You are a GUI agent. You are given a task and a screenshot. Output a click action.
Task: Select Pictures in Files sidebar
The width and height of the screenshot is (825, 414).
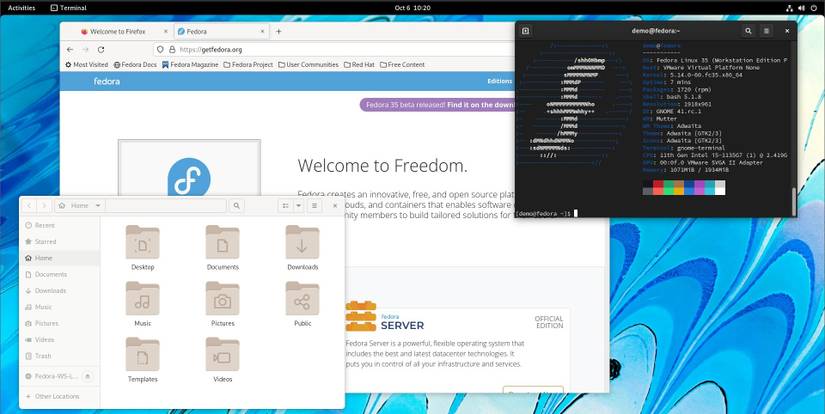click(x=59, y=323)
